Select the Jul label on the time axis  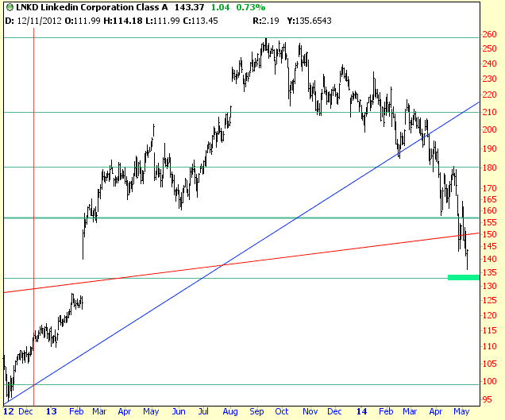pos(205,412)
